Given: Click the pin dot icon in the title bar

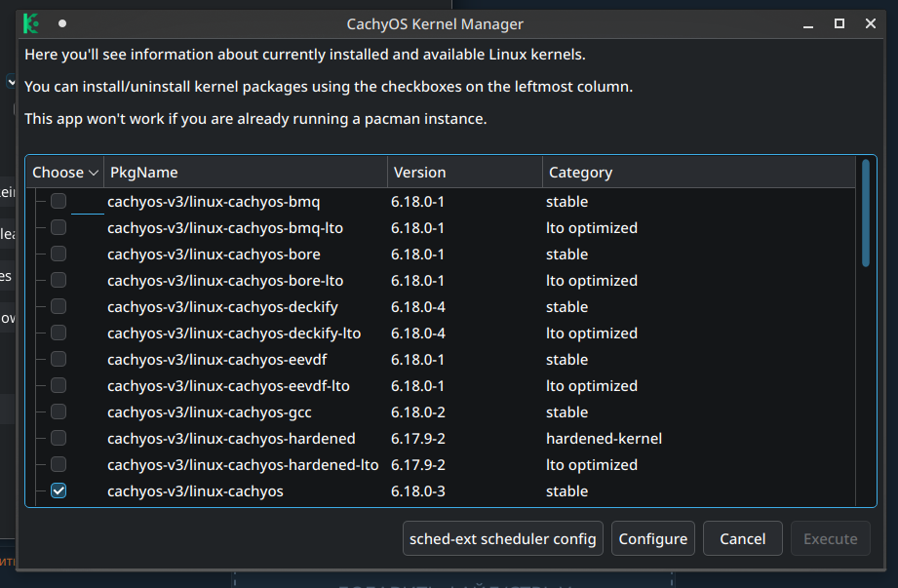Looking at the screenshot, I should (62, 23).
